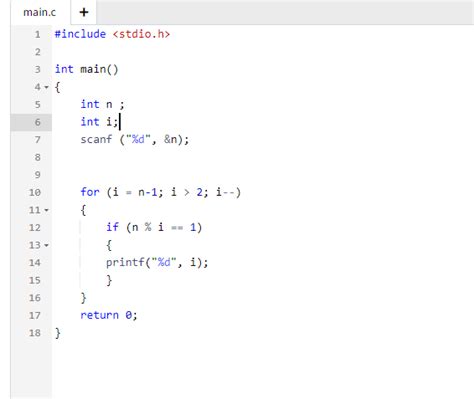This screenshot has height=399, width=474.
Task: Place cursor on #include keyword
Action: [80, 34]
